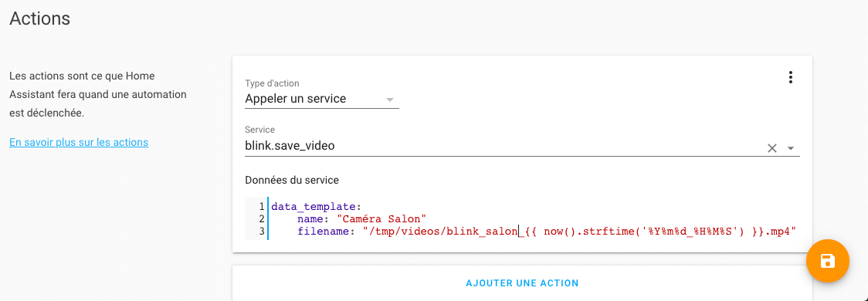Open 'En savoir plus sur les actions' link

[79, 142]
